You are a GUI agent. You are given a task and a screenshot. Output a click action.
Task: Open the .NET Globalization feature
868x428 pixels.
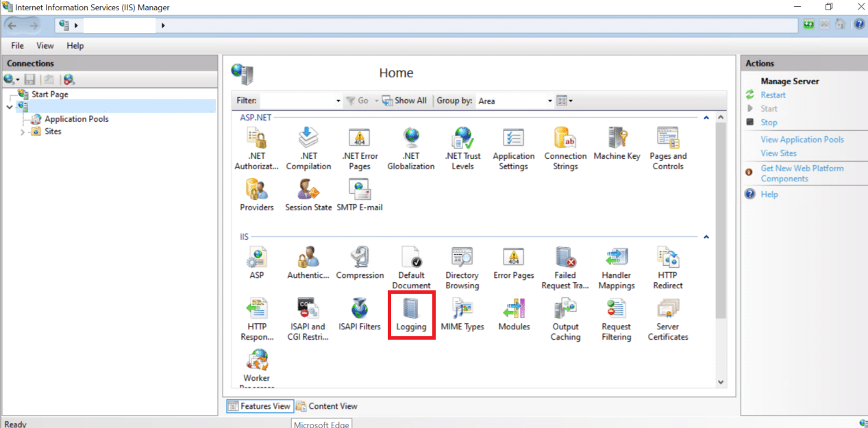click(x=411, y=149)
